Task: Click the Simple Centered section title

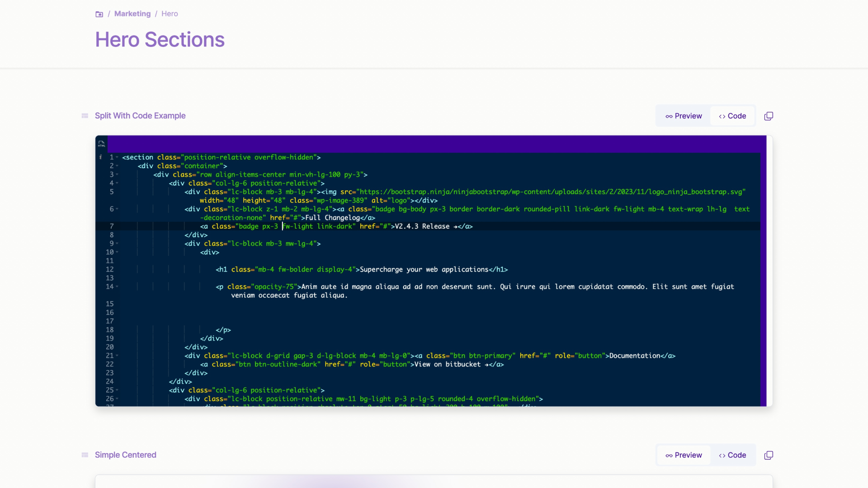Action: pos(126,455)
